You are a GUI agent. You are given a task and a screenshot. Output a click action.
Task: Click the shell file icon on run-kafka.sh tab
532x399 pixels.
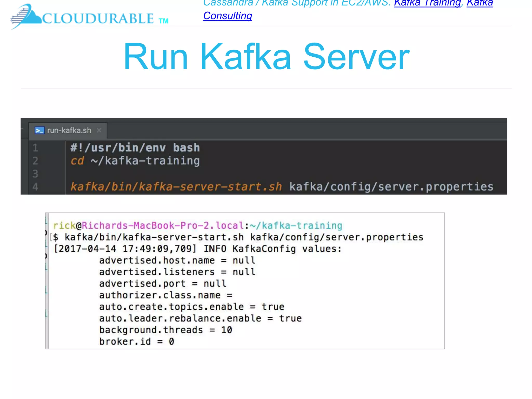(39, 130)
